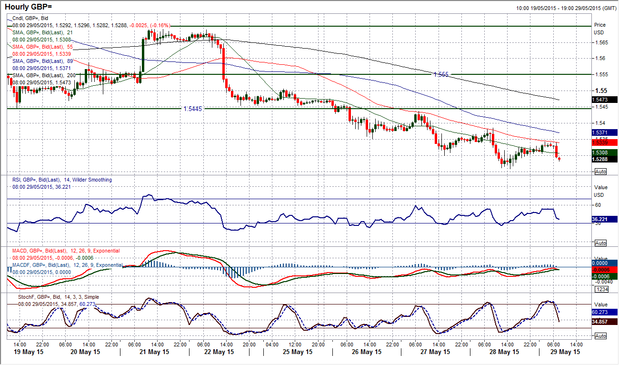Select the black 1.5473 SMA 200 price tag
Screen dimensions: 619x365
[604, 100]
